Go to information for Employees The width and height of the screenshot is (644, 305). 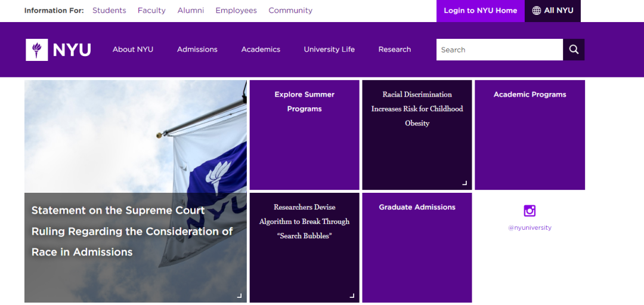pos(236,11)
